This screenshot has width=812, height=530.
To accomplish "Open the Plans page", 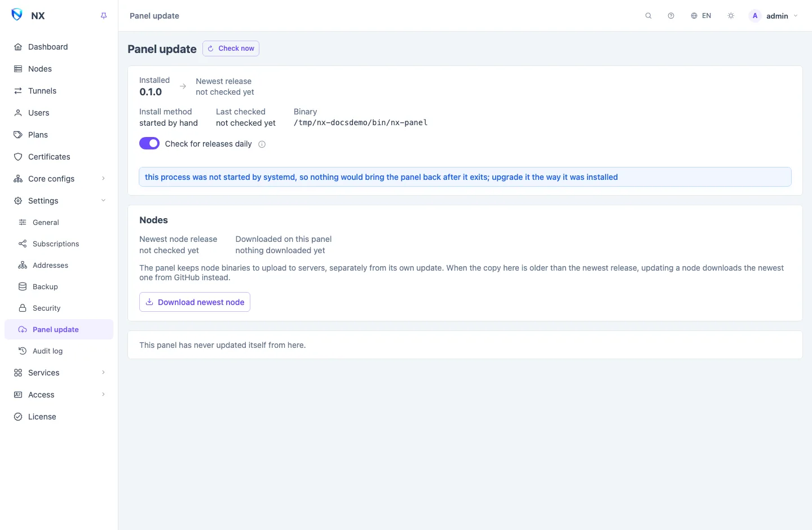I will [59, 135].
